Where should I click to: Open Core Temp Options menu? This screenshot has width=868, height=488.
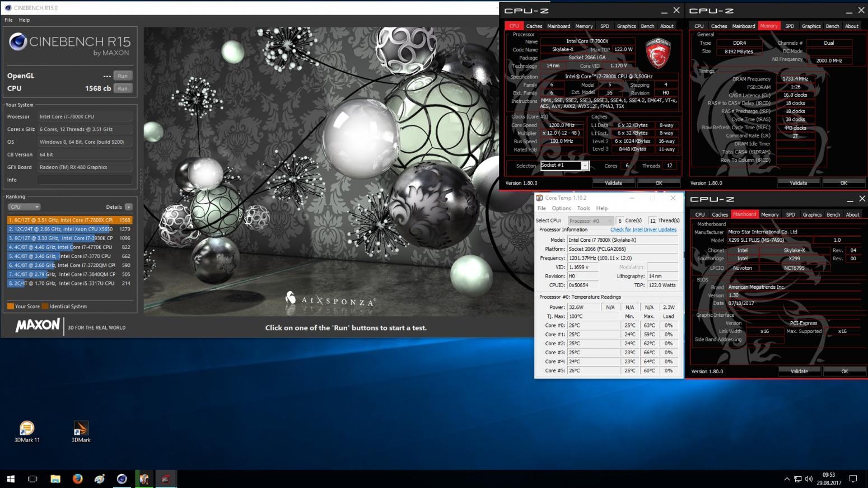(561, 208)
